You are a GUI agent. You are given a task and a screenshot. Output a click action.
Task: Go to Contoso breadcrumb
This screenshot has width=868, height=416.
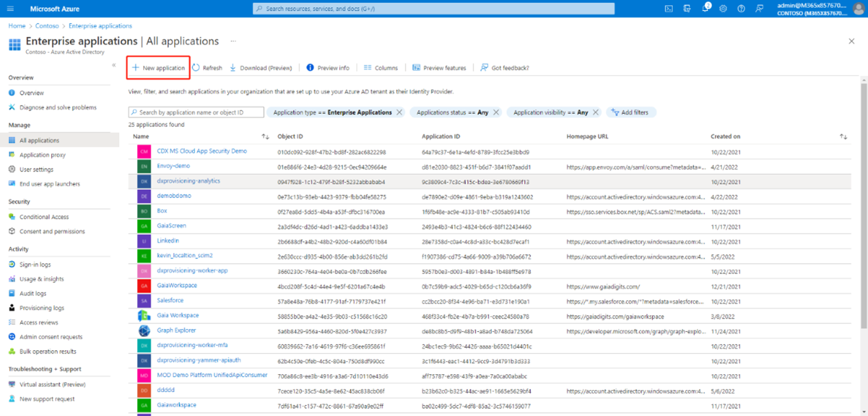tap(47, 26)
